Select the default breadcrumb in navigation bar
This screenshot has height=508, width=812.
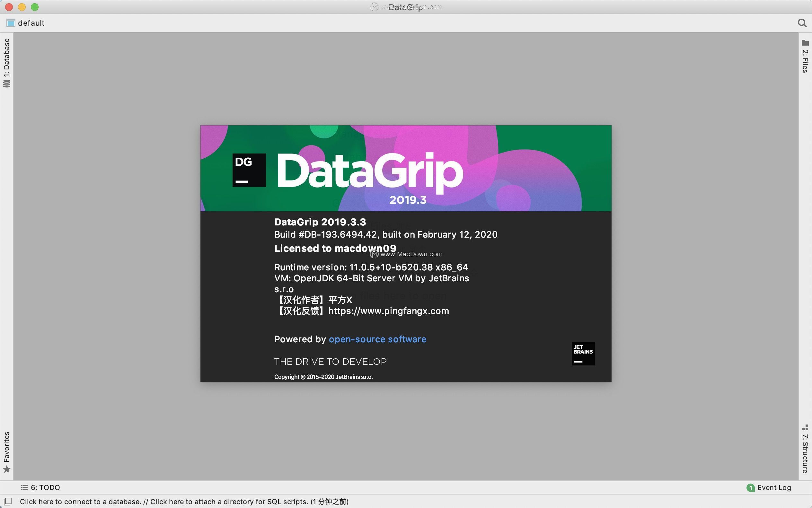click(x=31, y=23)
